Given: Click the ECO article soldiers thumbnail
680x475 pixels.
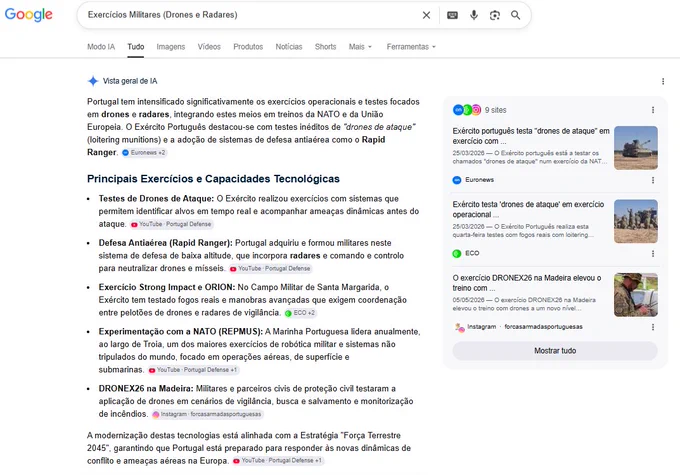Looking at the screenshot, I should pos(636,221).
